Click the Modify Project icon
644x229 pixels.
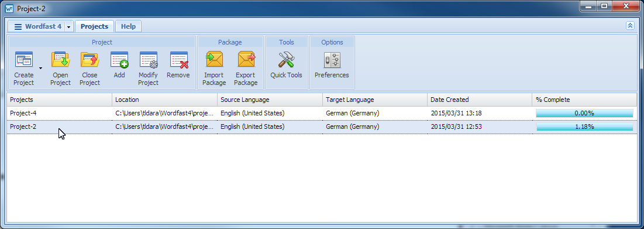[148, 60]
